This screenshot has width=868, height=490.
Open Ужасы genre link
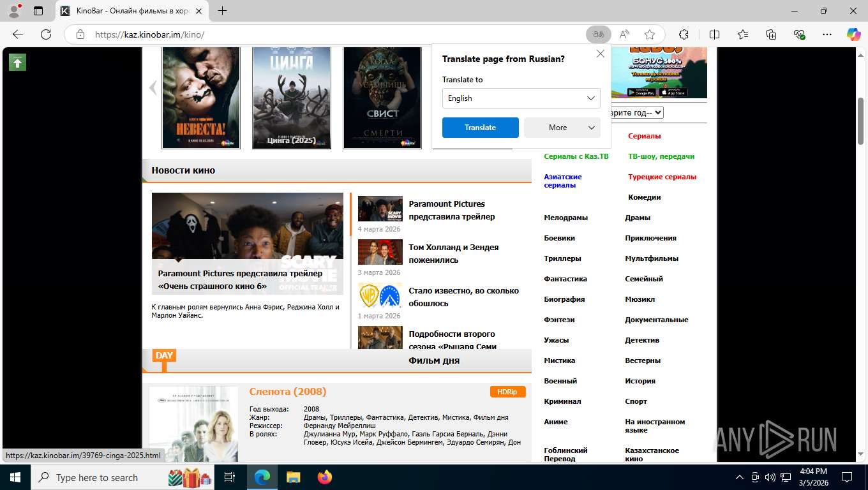click(x=557, y=340)
